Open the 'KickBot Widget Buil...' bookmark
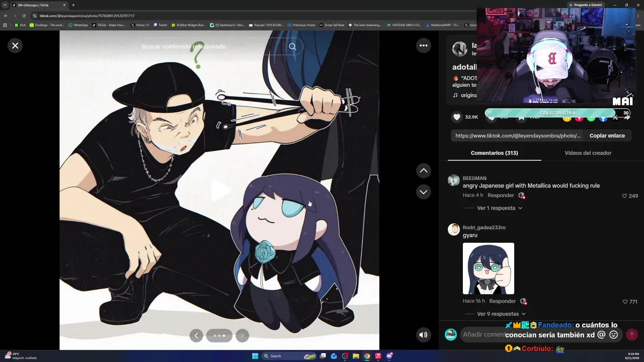Viewport: 644px width, 362px height. tap(188, 25)
